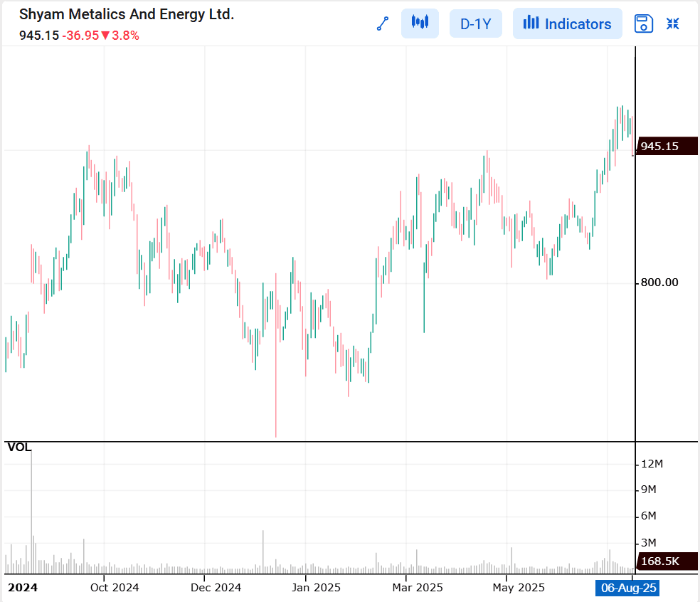Open the Indicators menu
The height and width of the screenshot is (602, 700).
coord(567,23)
